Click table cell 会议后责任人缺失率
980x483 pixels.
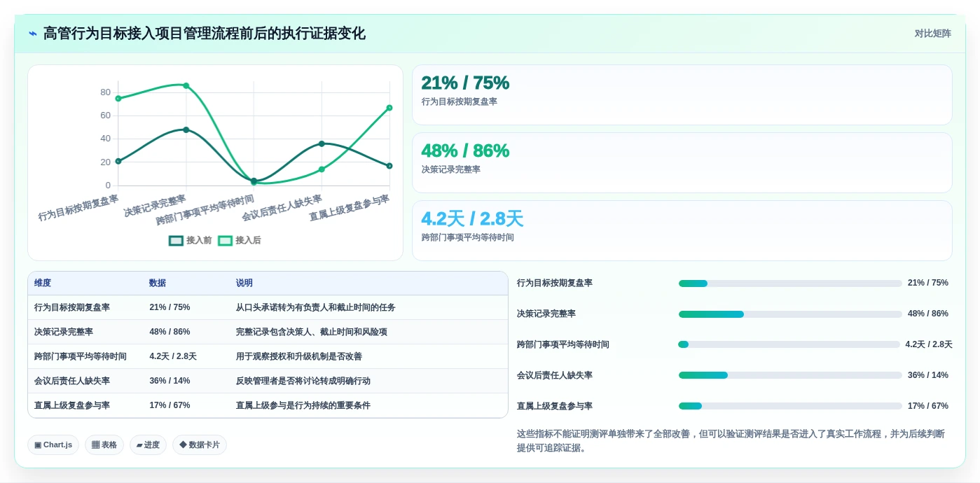point(72,381)
